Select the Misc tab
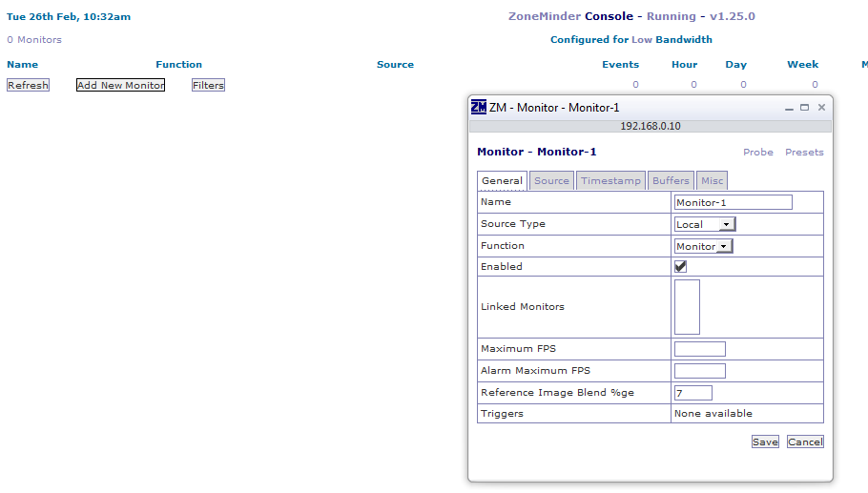 [712, 180]
